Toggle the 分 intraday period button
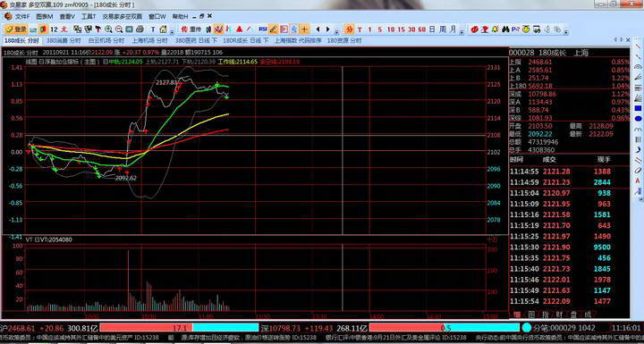The width and height of the screenshot is (644, 344). tap(349, 29)
